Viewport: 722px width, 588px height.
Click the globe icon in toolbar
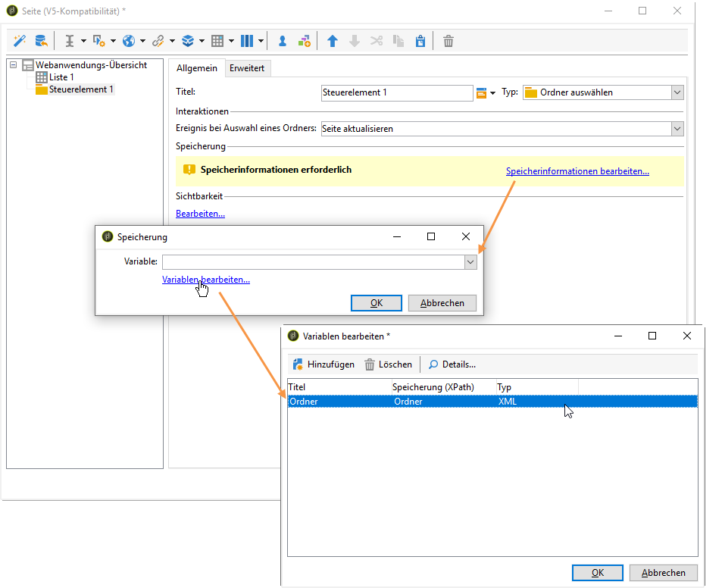pyautogui.click(x=129, y=41)
